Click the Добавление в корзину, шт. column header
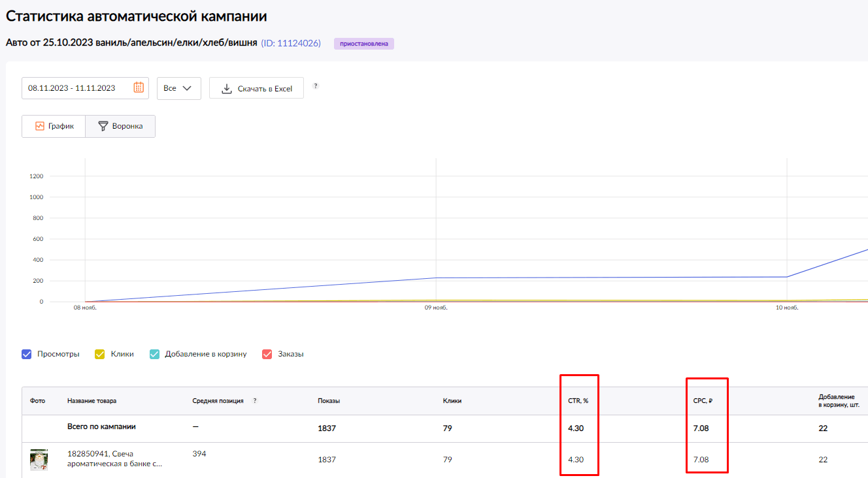868x478 pixels. pyautogui.click(x=839, y=401)
